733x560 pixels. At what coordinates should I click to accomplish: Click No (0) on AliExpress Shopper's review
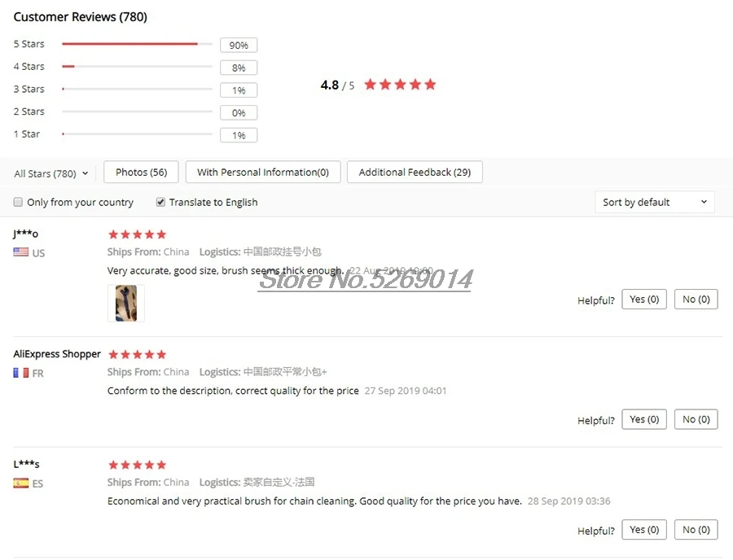coord(696,419)
